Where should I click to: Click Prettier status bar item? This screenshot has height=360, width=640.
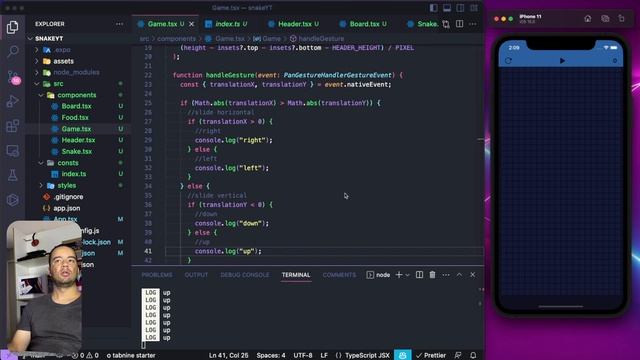(431, 355)
